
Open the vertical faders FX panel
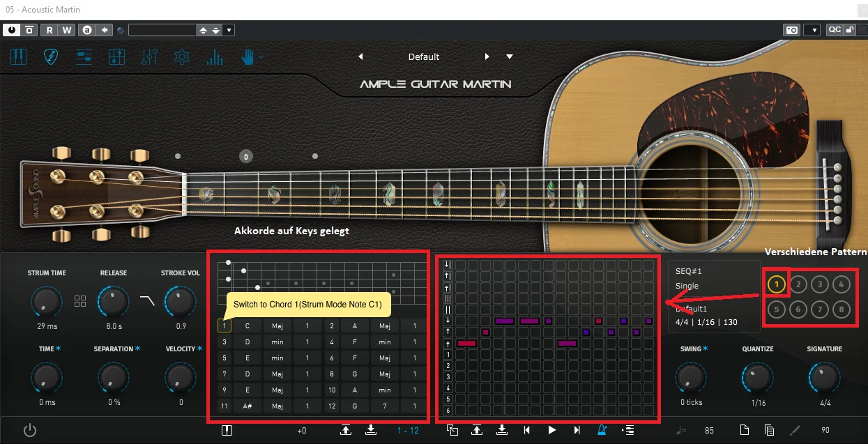click(x=149, y=57)
